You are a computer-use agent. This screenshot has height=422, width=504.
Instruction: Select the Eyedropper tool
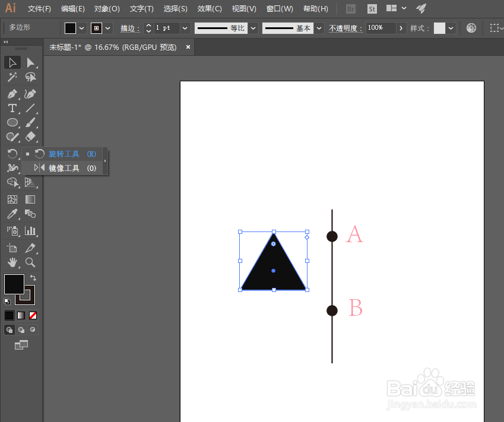12,214
